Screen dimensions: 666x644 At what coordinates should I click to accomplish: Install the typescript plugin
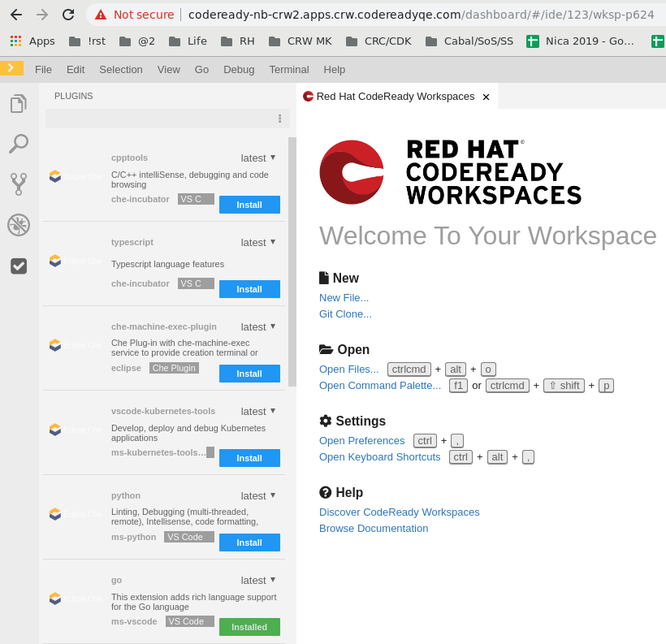tap(250, 289)
